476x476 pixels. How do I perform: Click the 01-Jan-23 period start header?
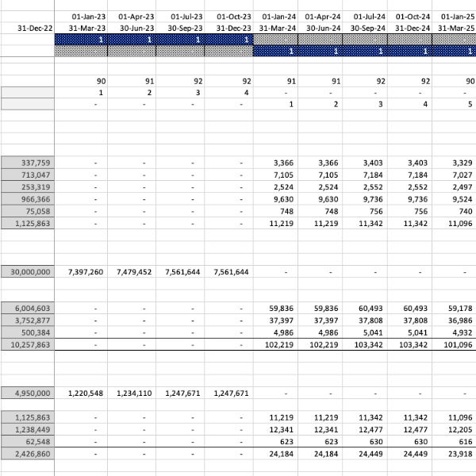click(87, 16)
